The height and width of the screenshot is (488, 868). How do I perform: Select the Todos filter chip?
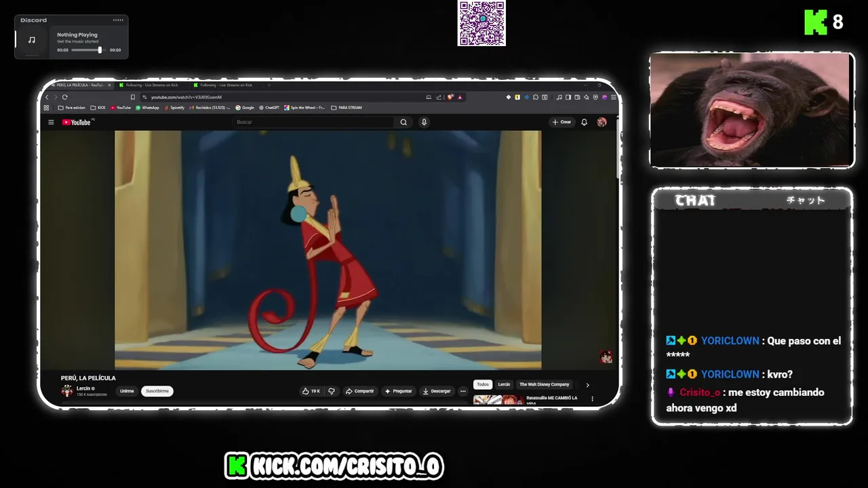click(x=483, y=384)
